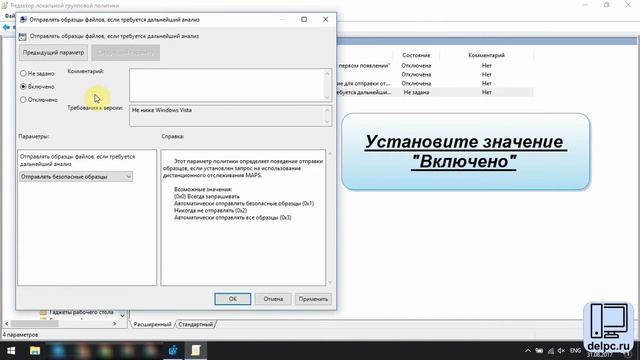The height and width of the screenshot is (360, 640).
Task: Click the '4 параметров' status bar text
Action: [20, 335]
